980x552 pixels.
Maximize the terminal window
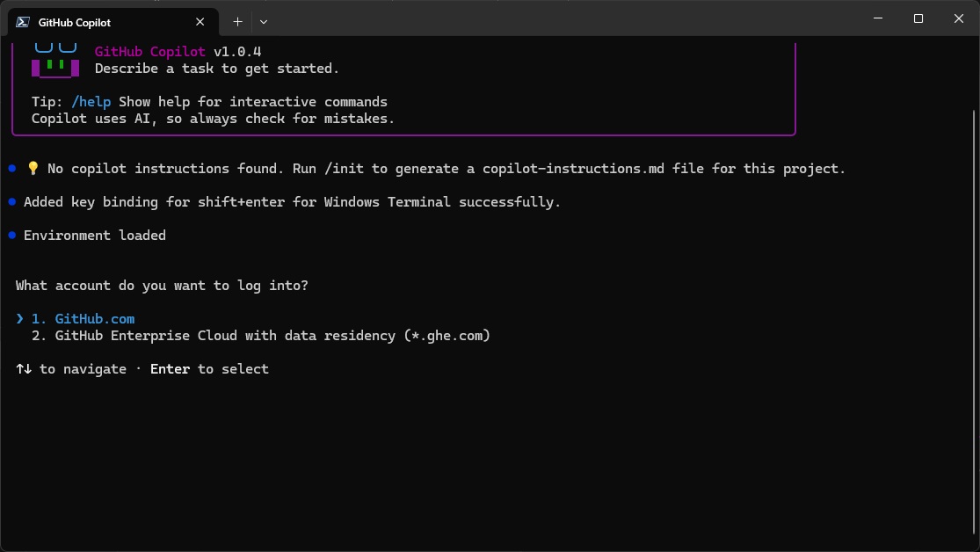[x=918, y=18]
